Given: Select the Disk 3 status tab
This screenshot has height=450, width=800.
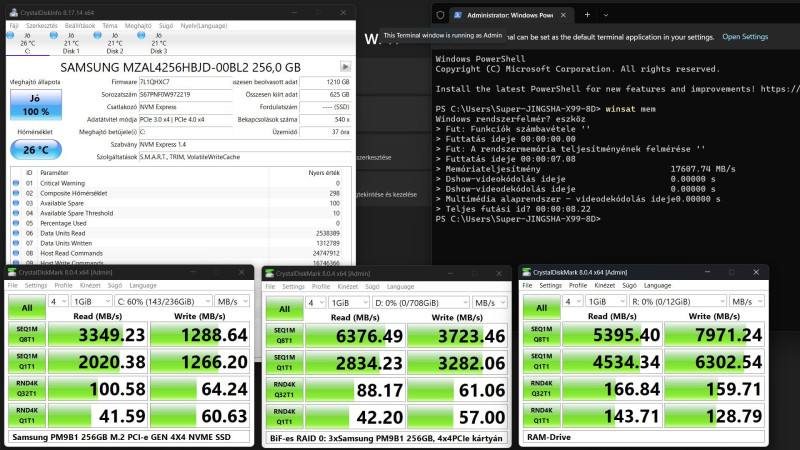Looking at the screenshot, I should pos(158,43).
